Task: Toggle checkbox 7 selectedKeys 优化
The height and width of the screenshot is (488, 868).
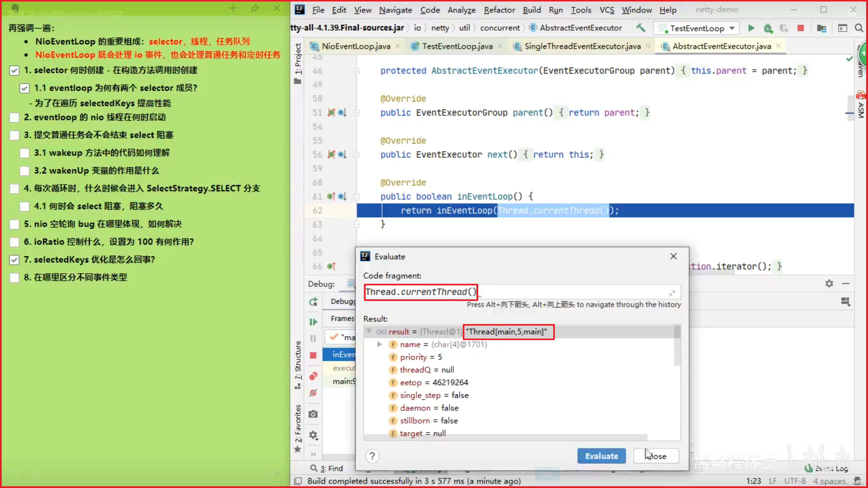Action: tap(14, 260)
